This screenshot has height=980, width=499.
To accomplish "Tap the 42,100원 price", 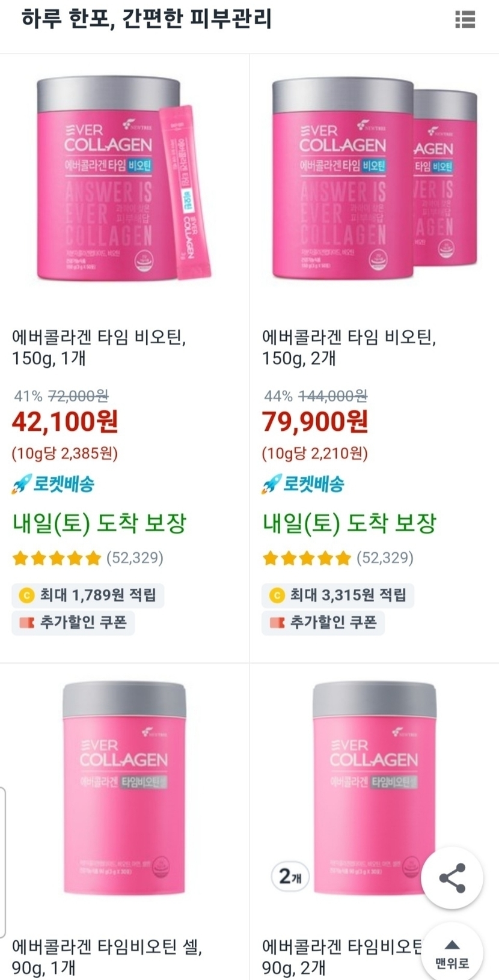I will coord(65,422).
